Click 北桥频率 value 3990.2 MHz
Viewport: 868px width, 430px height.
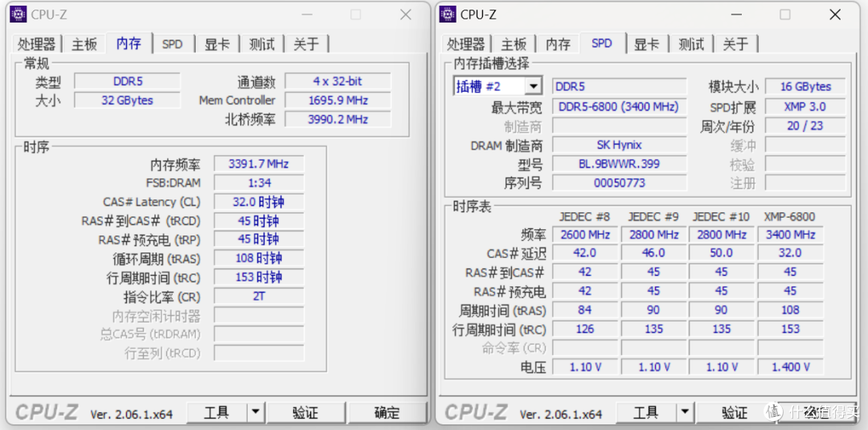pos(338,119)
